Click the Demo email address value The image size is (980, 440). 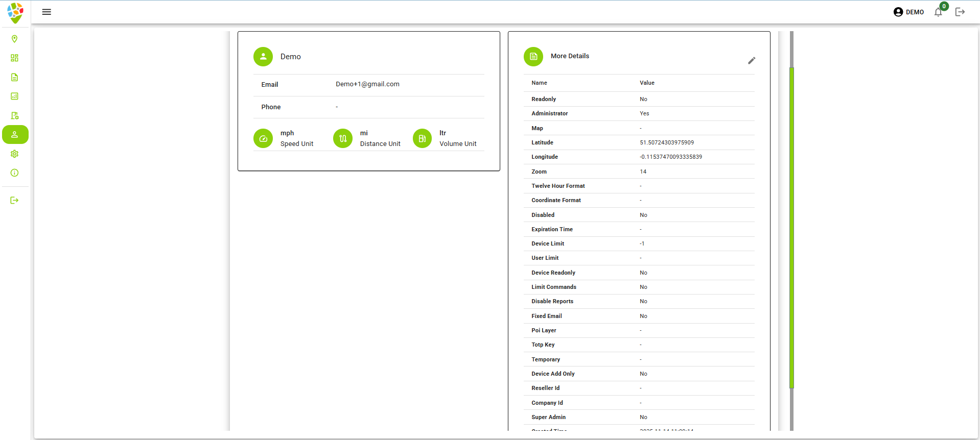click(367, 84)
